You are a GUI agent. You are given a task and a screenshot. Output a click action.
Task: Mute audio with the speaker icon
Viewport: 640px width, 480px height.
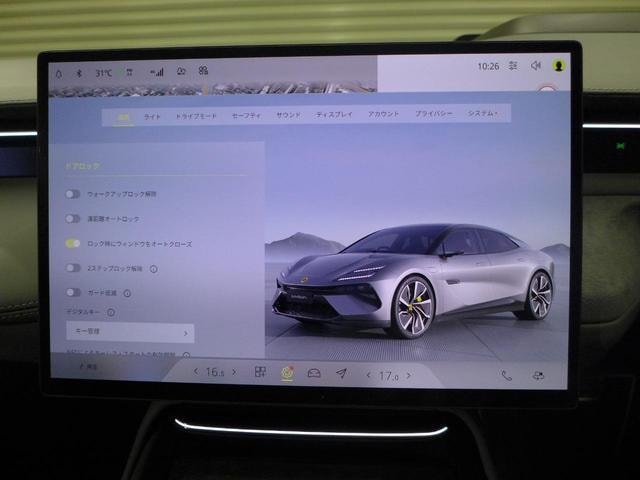536,65
